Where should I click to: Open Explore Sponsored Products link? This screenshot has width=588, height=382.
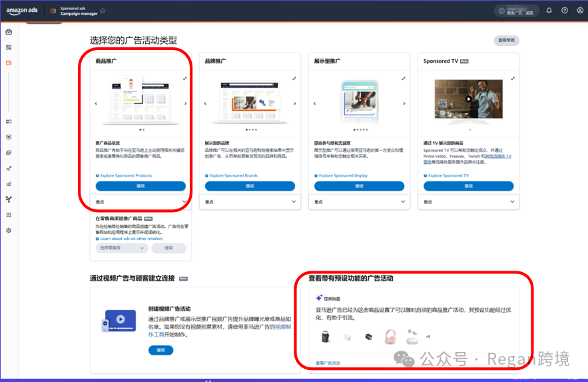[126, 175]
